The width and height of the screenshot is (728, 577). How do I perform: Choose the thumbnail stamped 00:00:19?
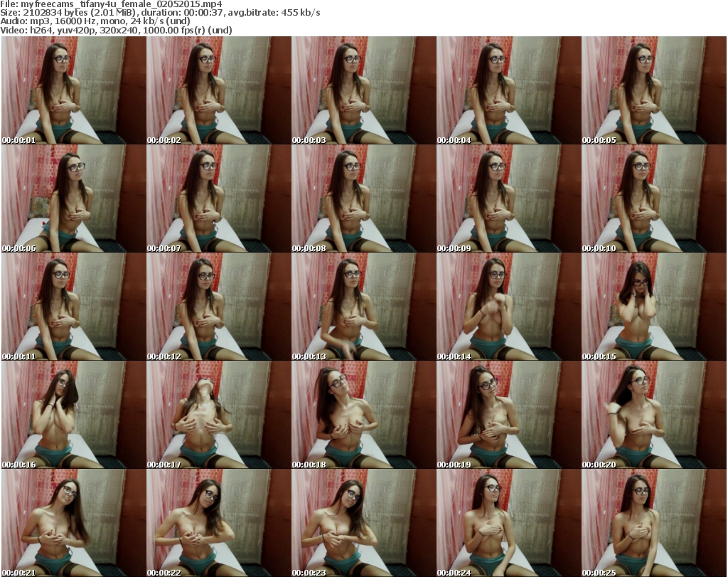pos(509,415)
